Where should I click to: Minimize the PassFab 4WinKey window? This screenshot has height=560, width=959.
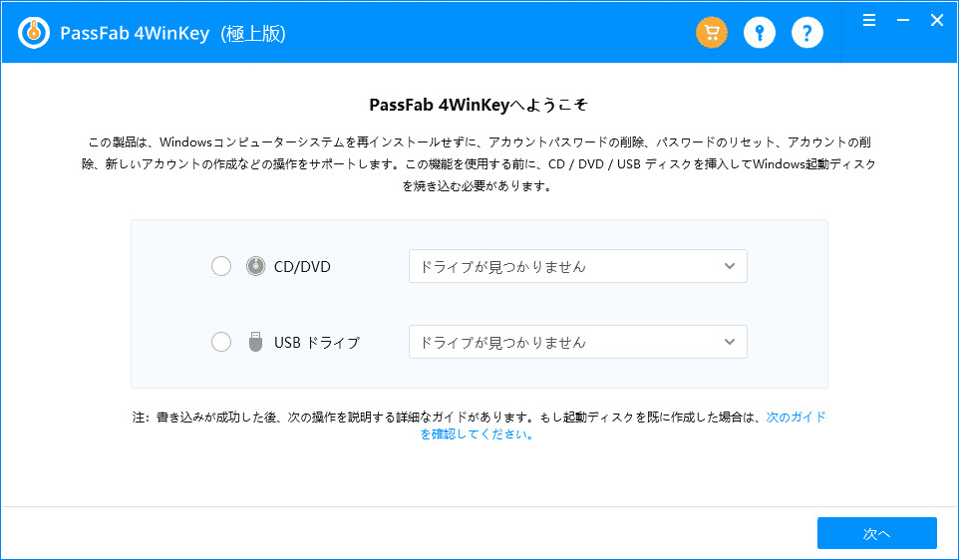(x=902, y=20)
